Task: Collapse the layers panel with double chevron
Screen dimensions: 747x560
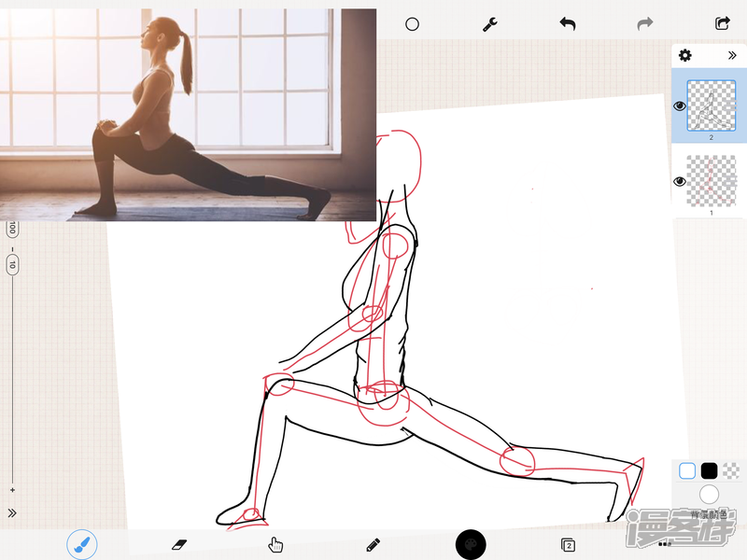Action: [732, 56]
